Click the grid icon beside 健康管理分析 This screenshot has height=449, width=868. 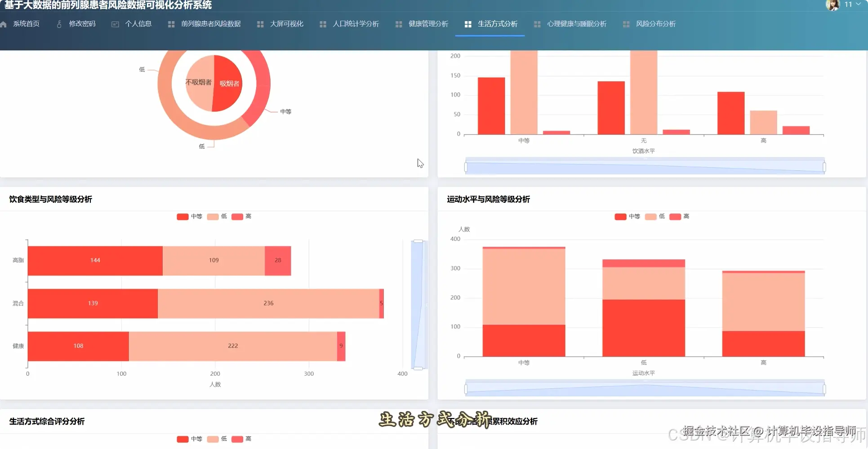399,24
